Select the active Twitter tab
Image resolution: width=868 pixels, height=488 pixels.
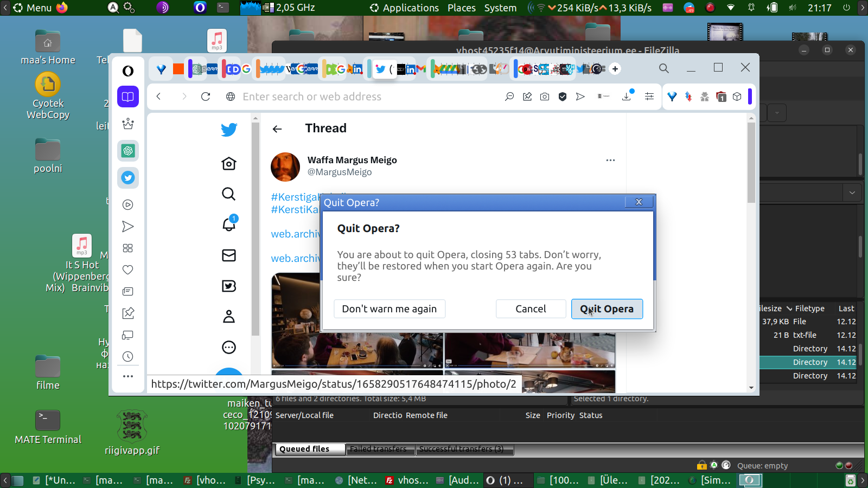(385, 69)
